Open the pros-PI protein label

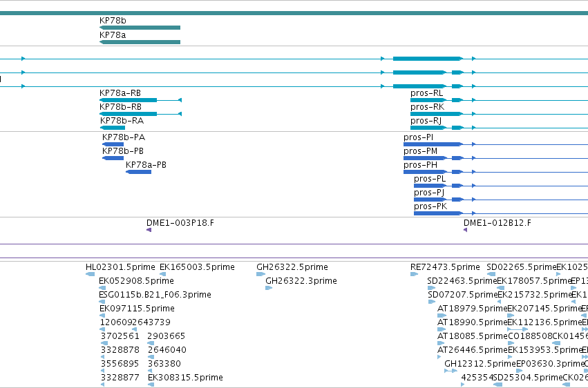418,137
